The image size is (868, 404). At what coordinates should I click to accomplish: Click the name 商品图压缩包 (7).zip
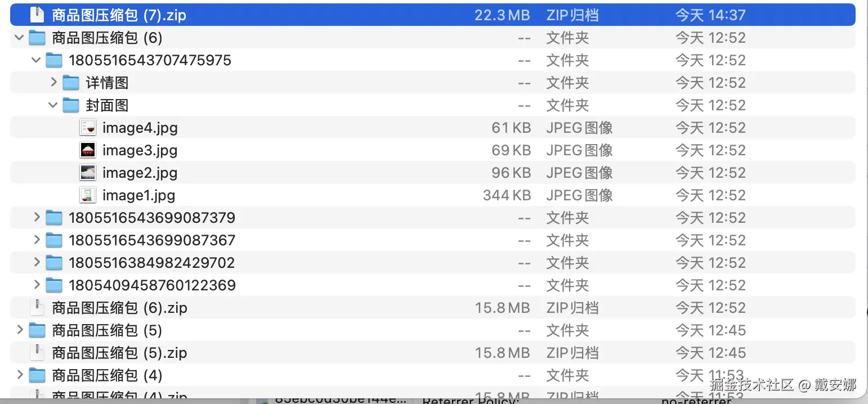119,15
